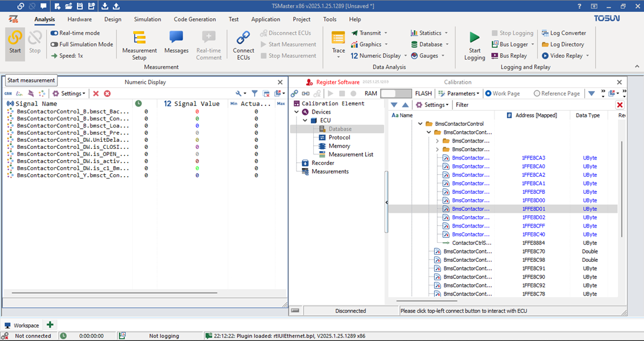The image size is (644, 341).
Task: Collapse the BmsContactorControl folder
Action: tap(420, 124)
